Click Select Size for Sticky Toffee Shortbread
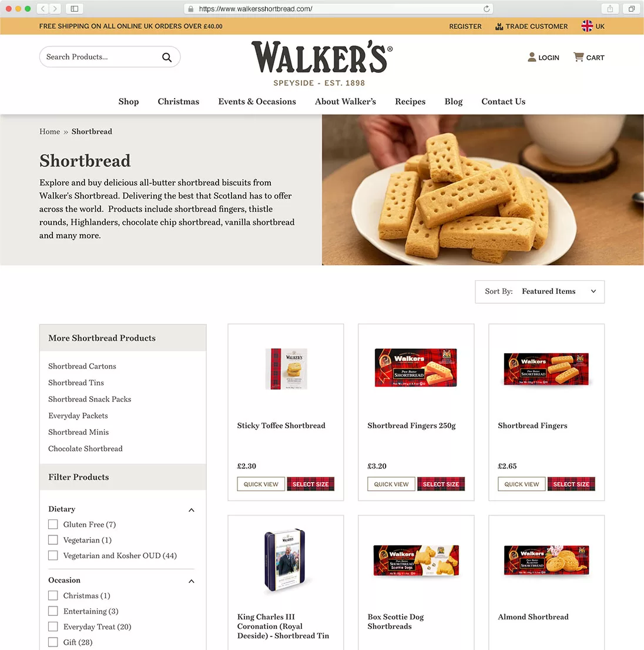The width and height of the screenshot is (644, 650). click(x=310, y=484)
